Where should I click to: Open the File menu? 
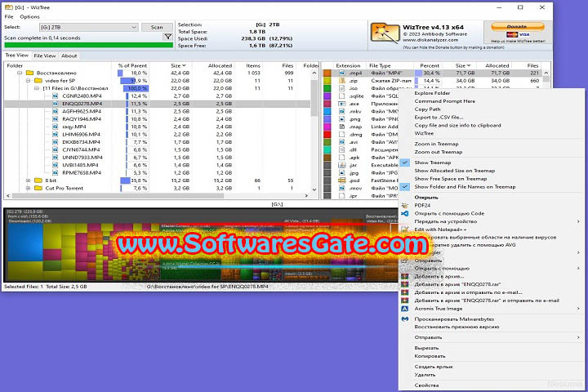(x=9, y=17)
